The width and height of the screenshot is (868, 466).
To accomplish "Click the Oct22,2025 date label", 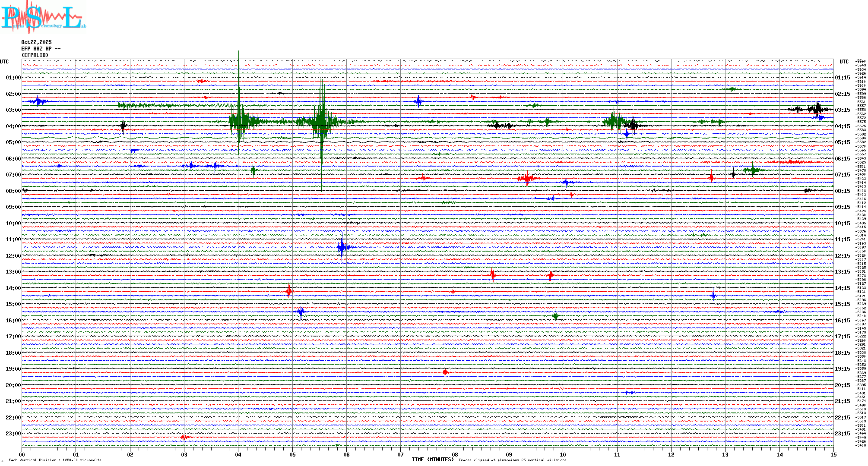I will click(x=36, y=42).
